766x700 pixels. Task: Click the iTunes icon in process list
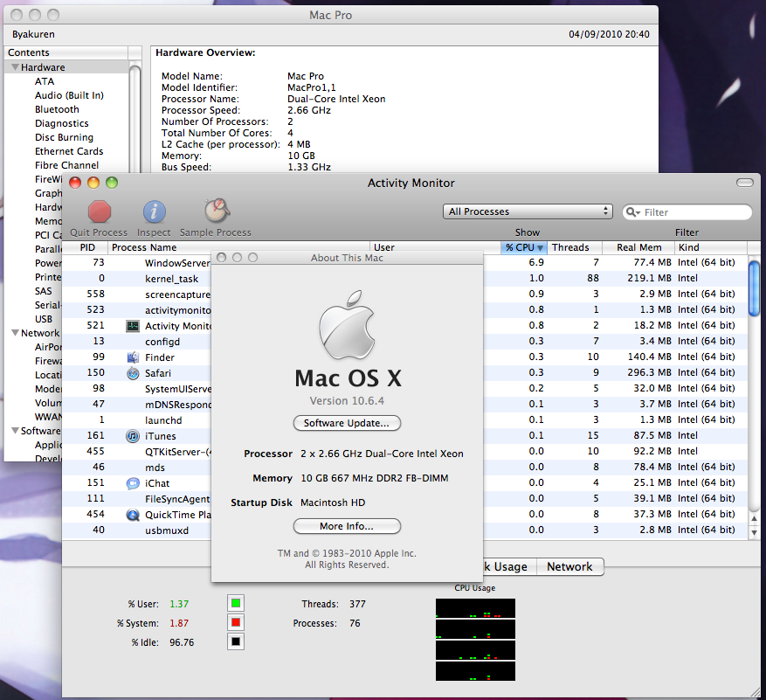133,436
